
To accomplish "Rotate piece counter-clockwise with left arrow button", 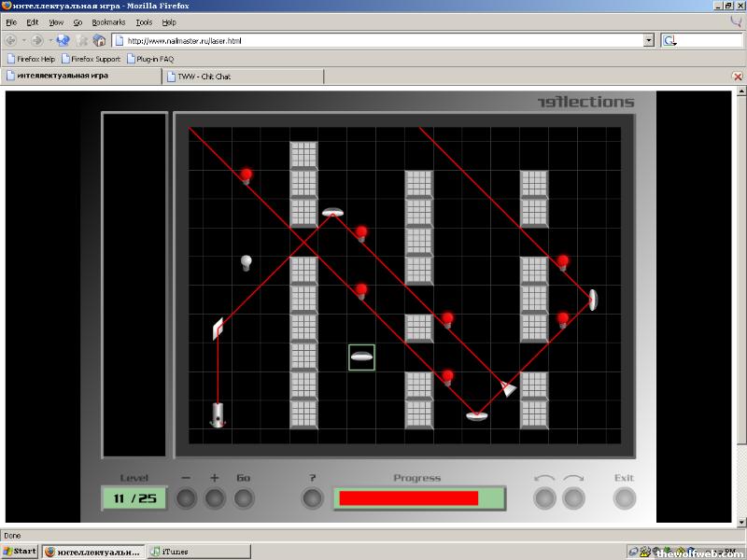I will (544, 498).
